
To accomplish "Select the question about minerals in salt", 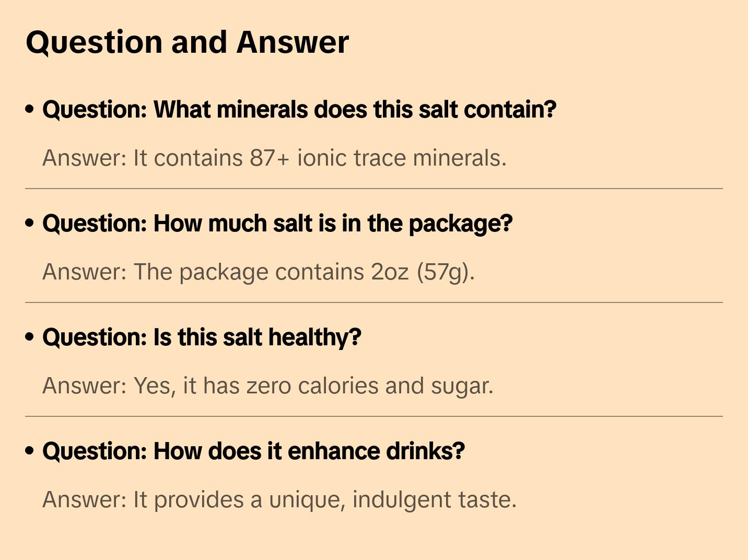I will 299,110.
